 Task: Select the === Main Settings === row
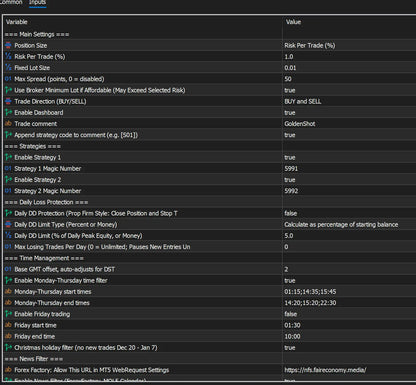[209, 34]
